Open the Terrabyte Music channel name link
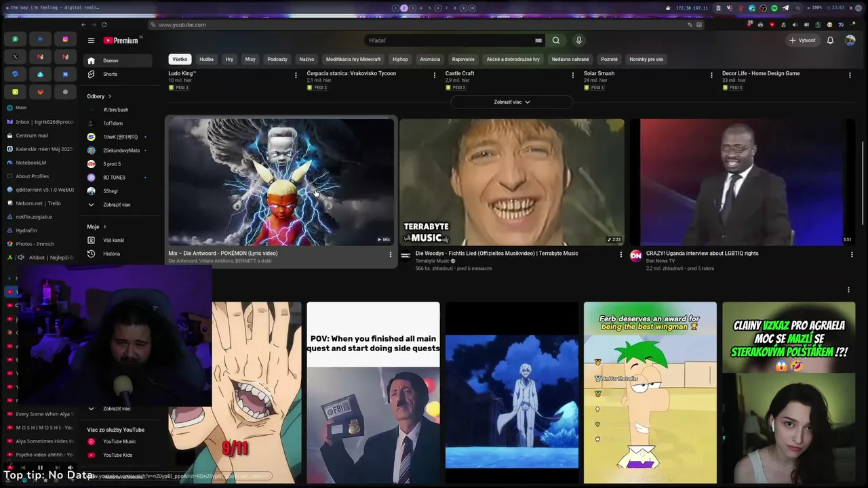Screen dimensions: 868x488 tap(432, 261)
